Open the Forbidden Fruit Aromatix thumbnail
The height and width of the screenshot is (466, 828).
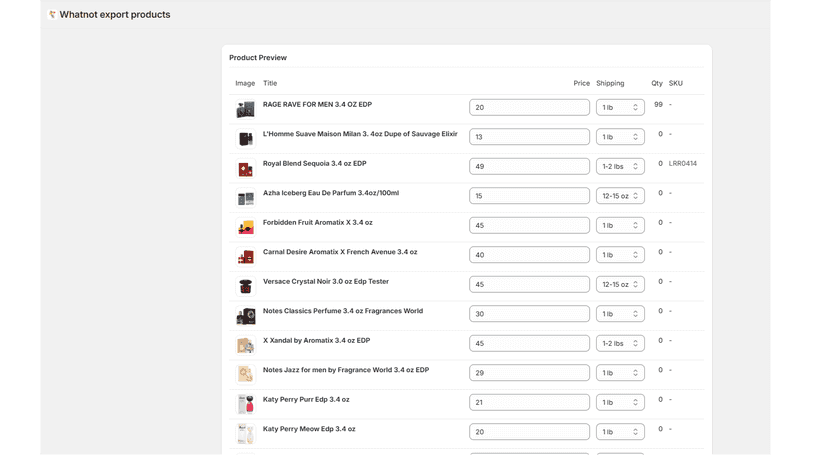tap(246, 228)
